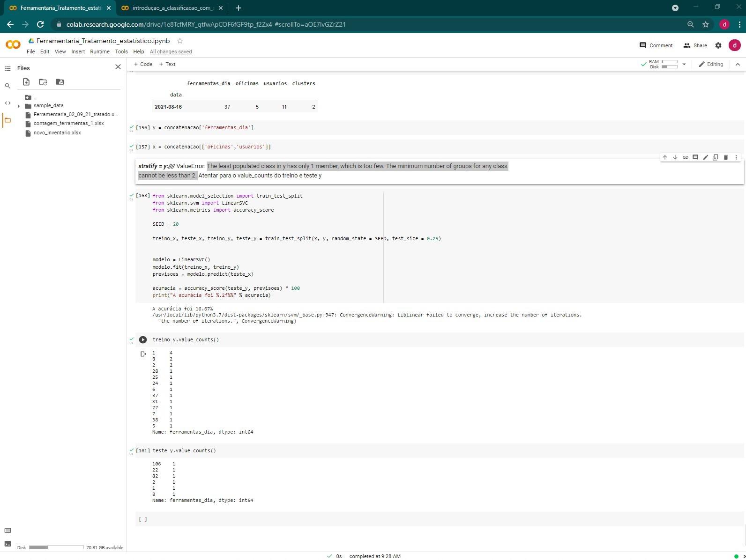Open Find and replace sidebar icon

7,86
